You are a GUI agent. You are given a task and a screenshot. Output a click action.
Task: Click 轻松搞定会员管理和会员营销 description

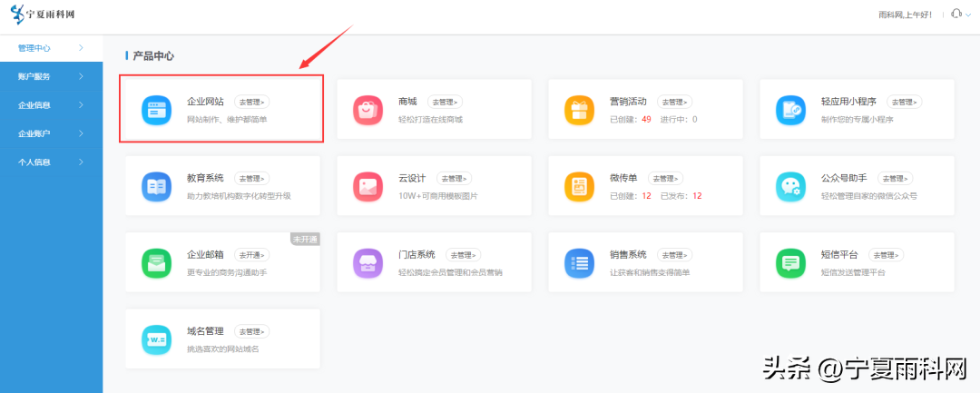[x=451, y=272]
